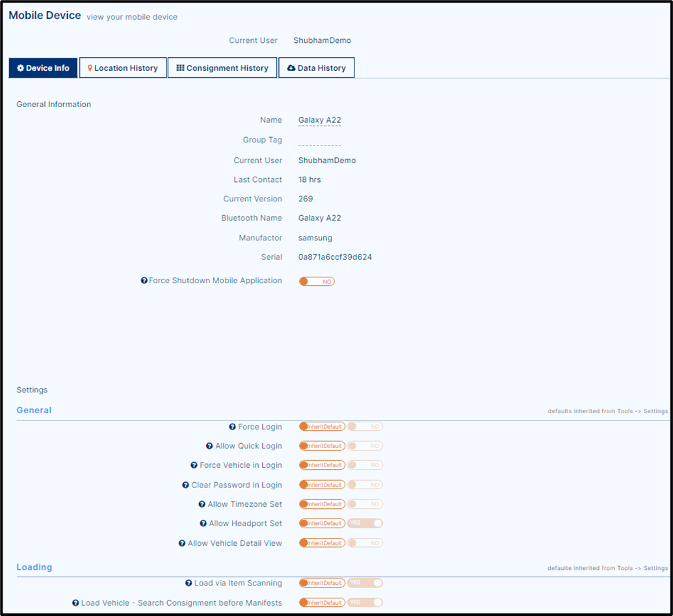The height and width of the screenshot is (616, 673).
Task: Click help icon next to Force Login
Action: [x=232, y=427]
